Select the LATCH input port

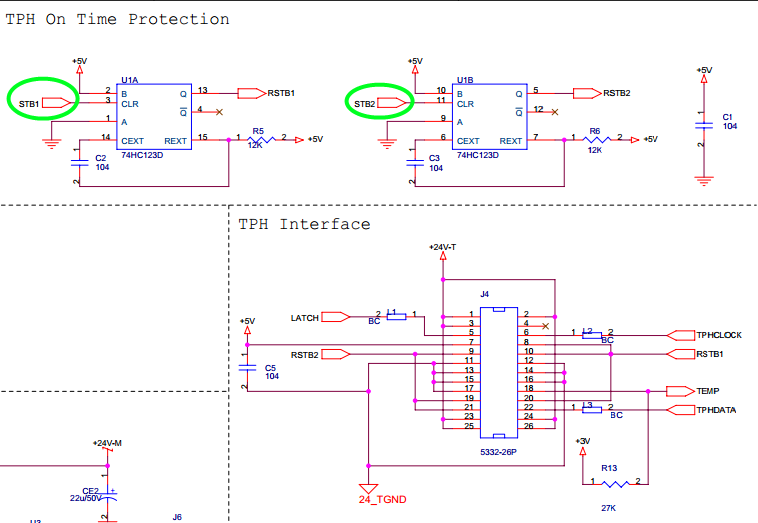335,317
